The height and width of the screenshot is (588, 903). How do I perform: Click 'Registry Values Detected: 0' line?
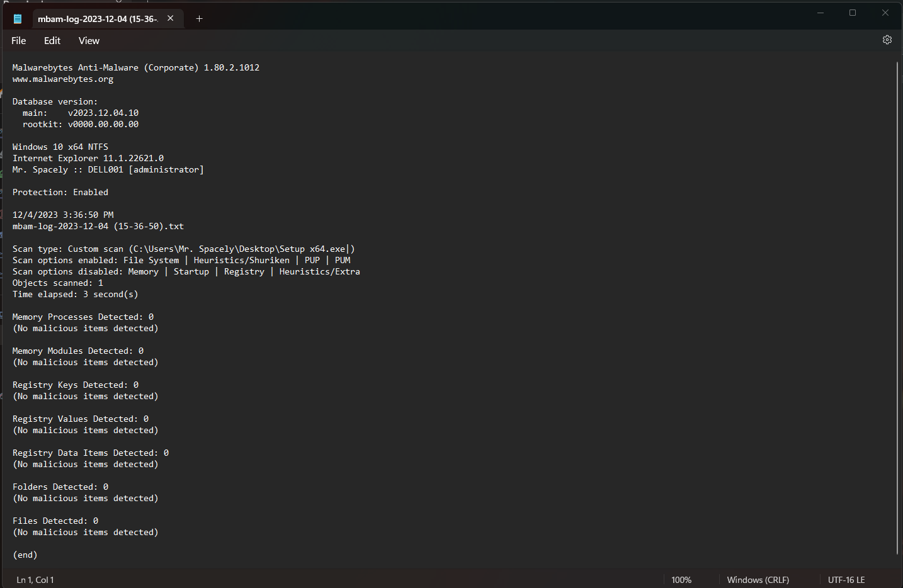click(81, 419)
